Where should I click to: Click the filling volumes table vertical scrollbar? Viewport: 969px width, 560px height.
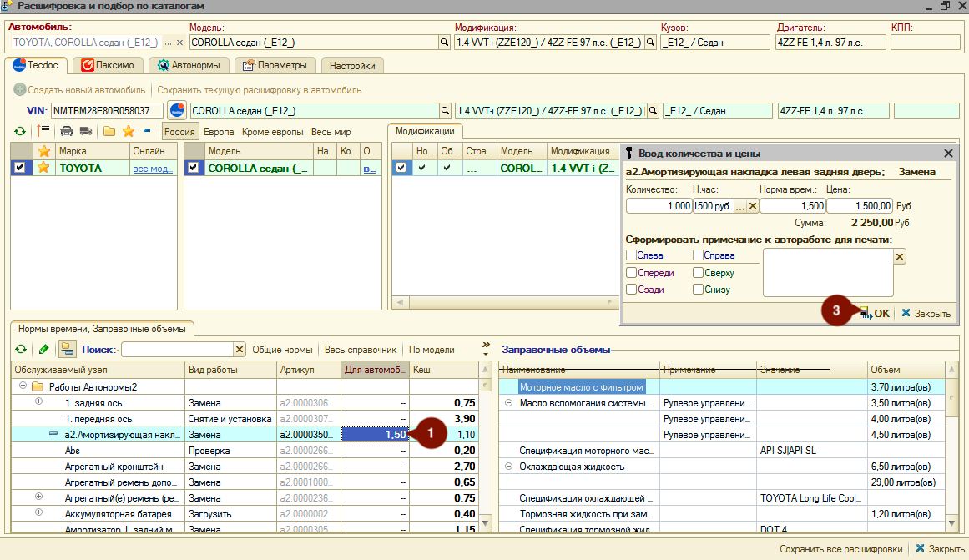coord(951,446)
